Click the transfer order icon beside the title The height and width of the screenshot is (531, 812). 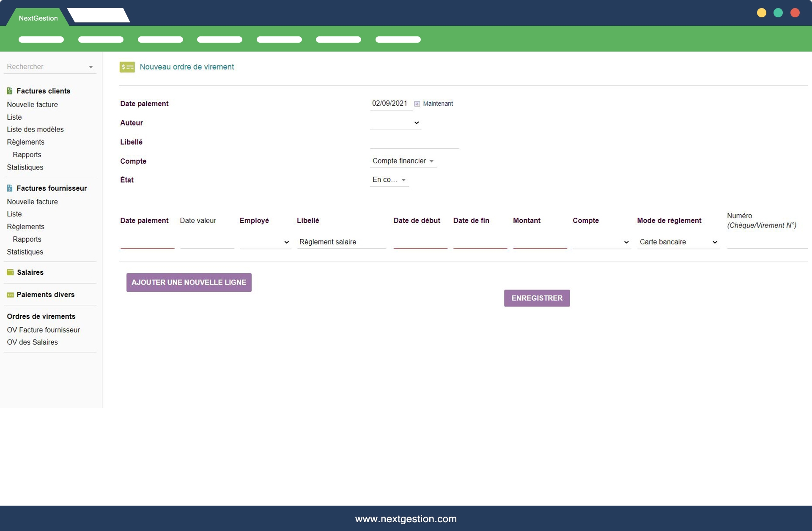click(127, 67)
